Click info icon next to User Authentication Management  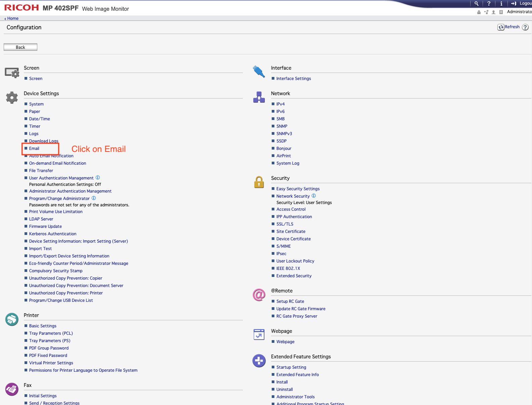(x=98, y=177)
